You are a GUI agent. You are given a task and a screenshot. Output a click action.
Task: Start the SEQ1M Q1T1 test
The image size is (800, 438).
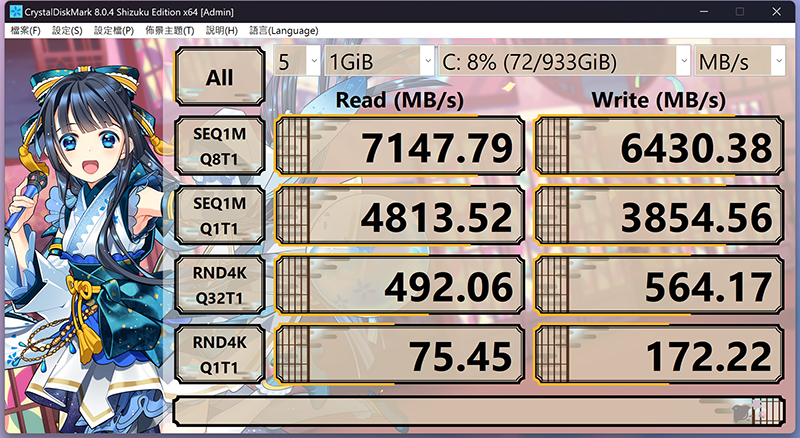pyautogui.click(x=219, y=215)
